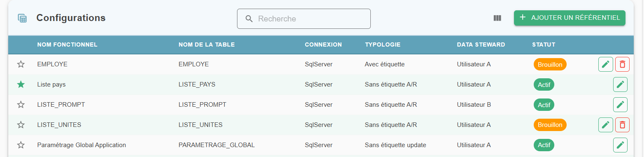Screen dimensions: 644x157
Task: Click 'SqlServer' in the LISTE_PROMPT row
Action: click(x=319, y=105)
